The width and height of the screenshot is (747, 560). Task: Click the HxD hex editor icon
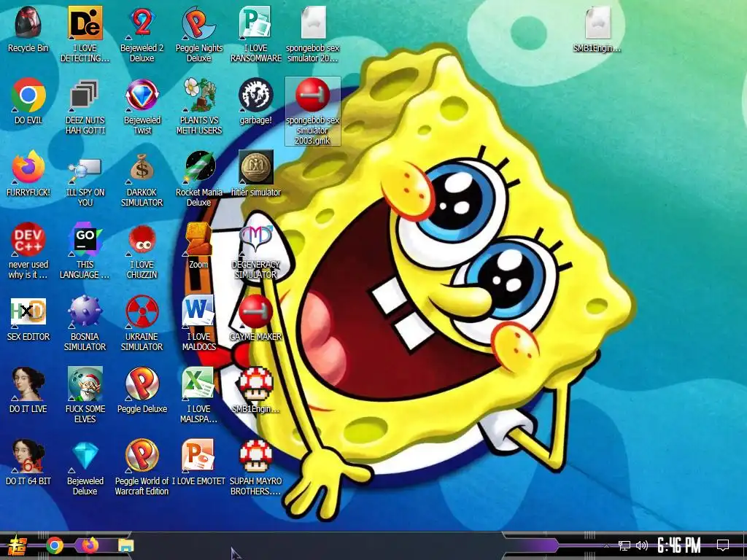(x=28, y=311)
